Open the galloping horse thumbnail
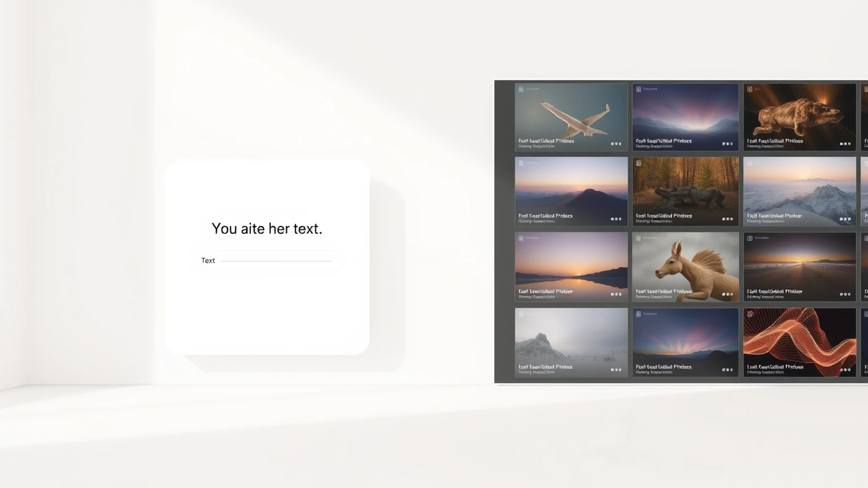 (685, 267)
